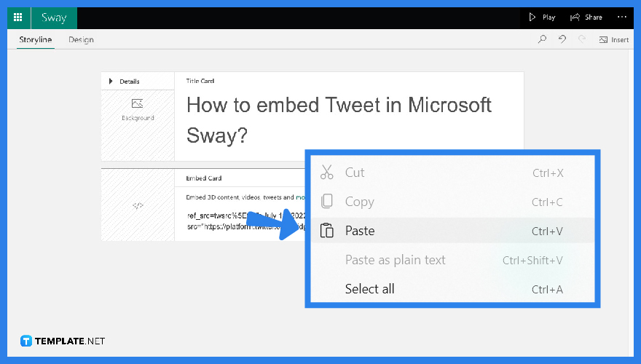Screen dimensions: 641x364
Task: Add a Background image to title card
Action: (138, 109)
